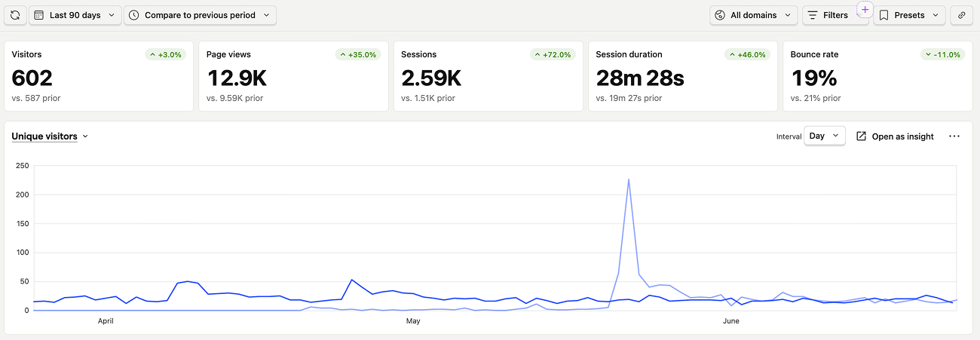Screen dimensions: 980x340
Task: Click the purple plus badge on Filters
Action: [865, 10]
